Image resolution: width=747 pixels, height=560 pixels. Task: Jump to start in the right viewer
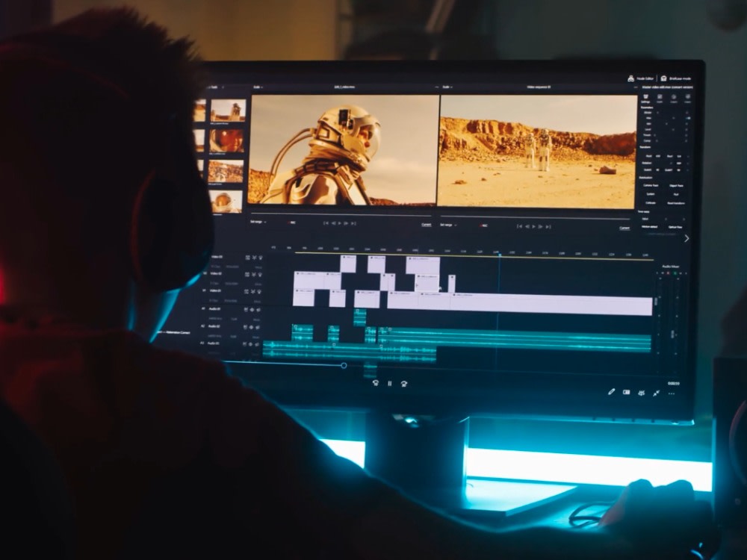520,226
